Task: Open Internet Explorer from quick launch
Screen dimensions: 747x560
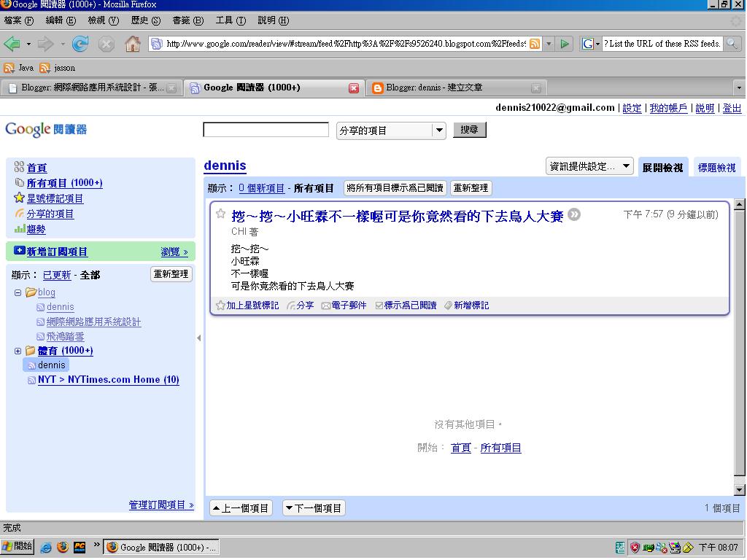Action: point(46,548)
